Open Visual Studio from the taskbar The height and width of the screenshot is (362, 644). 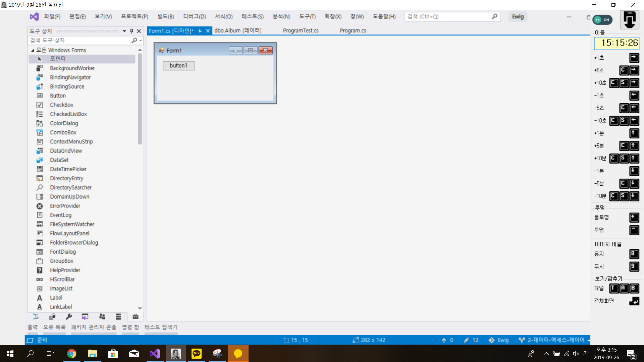[x=155, y=354]
